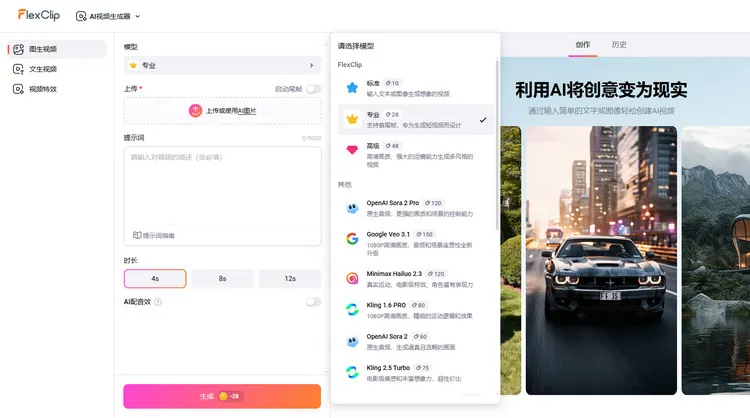
Task: Click the Google logo for Veo 3.1
Action: 352,238
